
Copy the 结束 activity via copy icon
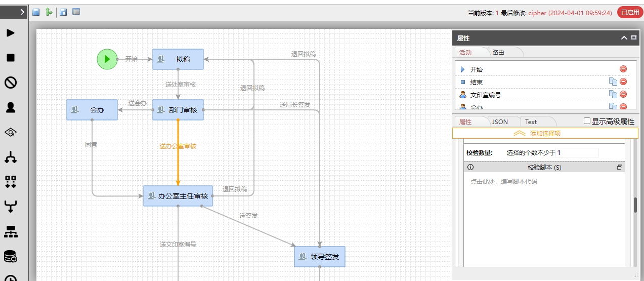(x=613, y=82)
